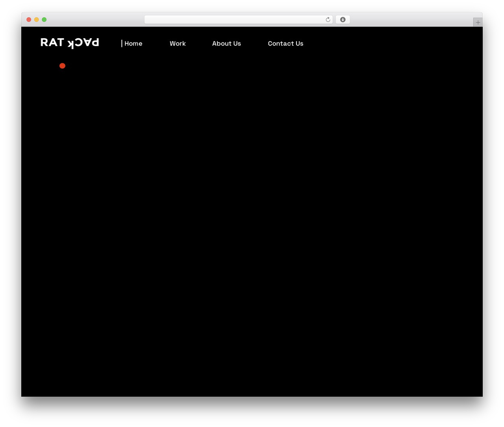504x427 pixels.
Task: Open the About Us page
Action: pos(226,43)
